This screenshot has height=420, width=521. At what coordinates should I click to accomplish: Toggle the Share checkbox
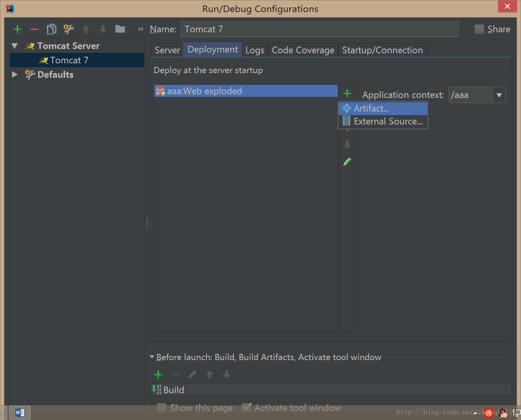click(479, 29)
